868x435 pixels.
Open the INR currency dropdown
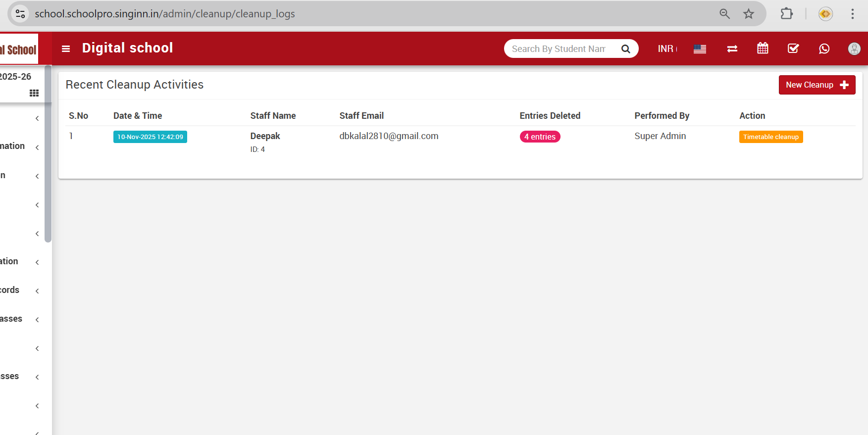[666, 48]
